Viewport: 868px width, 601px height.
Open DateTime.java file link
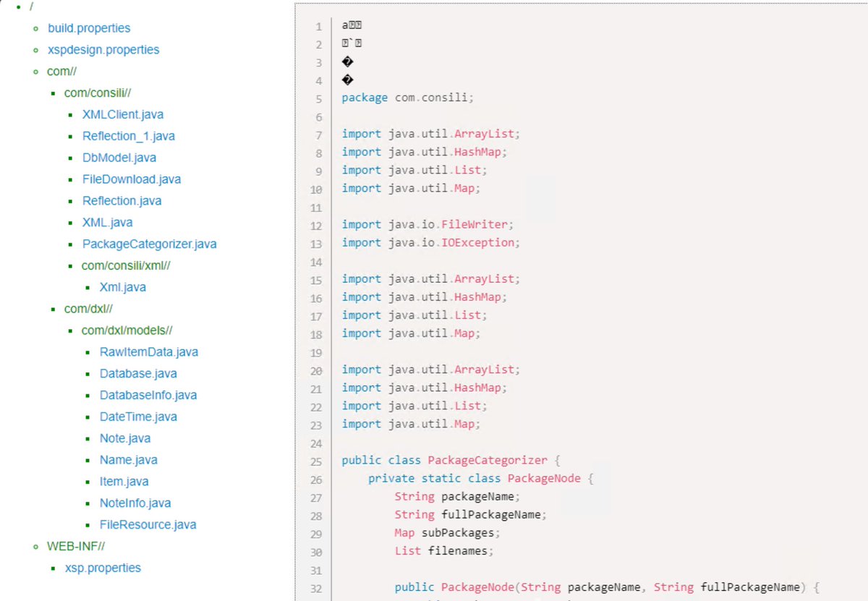point(138,417)
